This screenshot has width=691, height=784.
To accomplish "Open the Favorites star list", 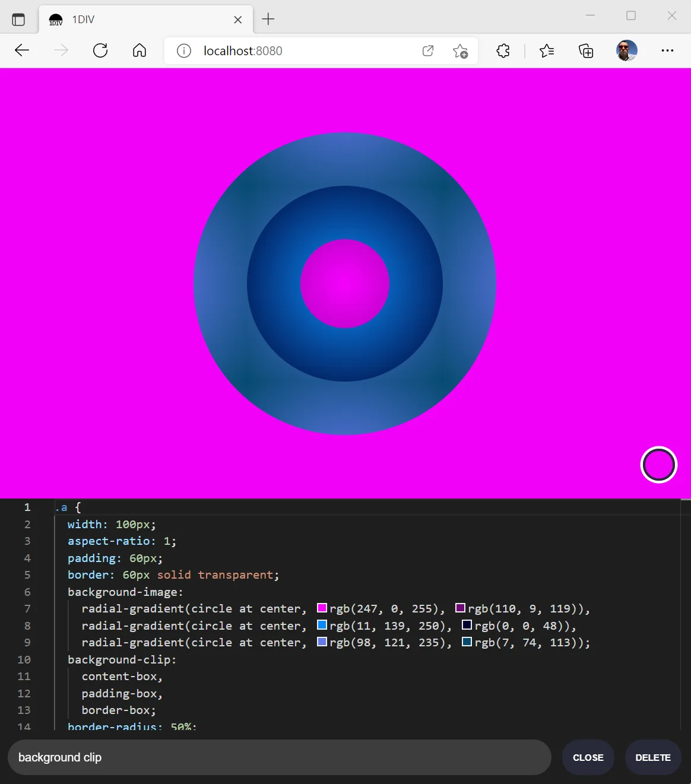I will (547, 51).
